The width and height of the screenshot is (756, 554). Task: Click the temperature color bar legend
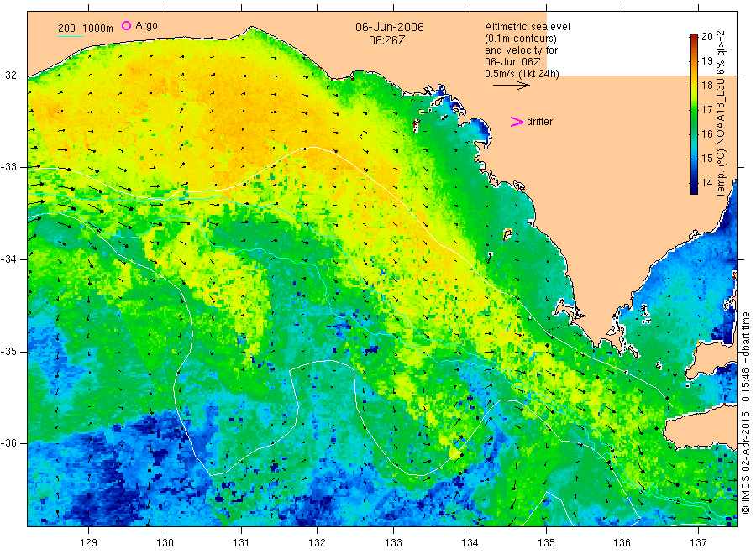tap(694, 113)
